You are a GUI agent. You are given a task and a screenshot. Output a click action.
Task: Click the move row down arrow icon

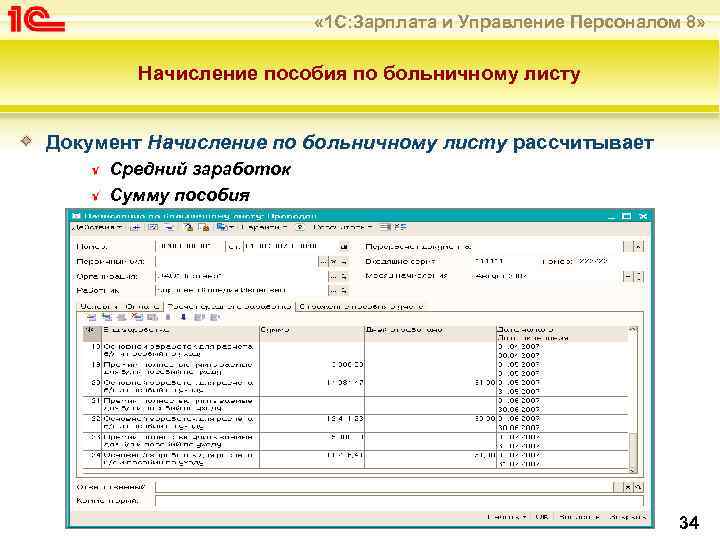click(183, 317)
